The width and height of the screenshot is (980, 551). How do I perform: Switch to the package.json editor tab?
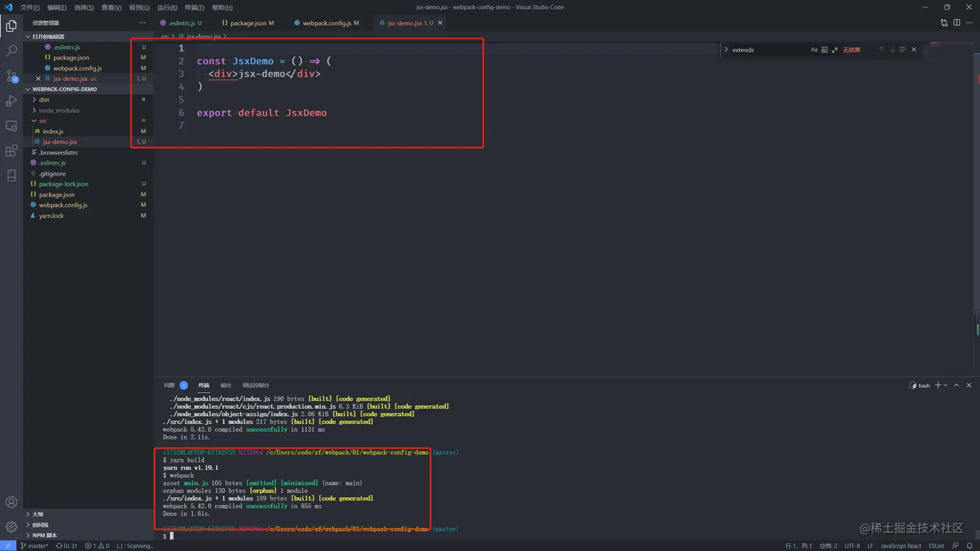[248, 23]
